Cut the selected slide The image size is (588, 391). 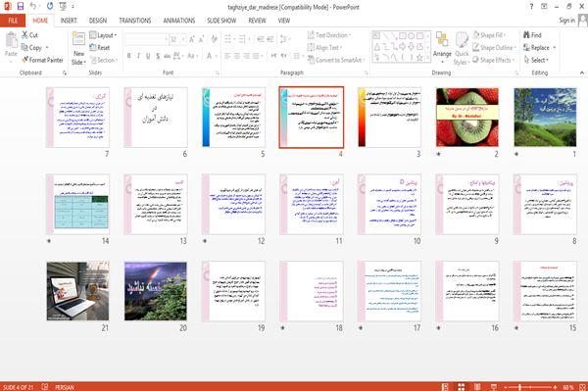(29, 35)
